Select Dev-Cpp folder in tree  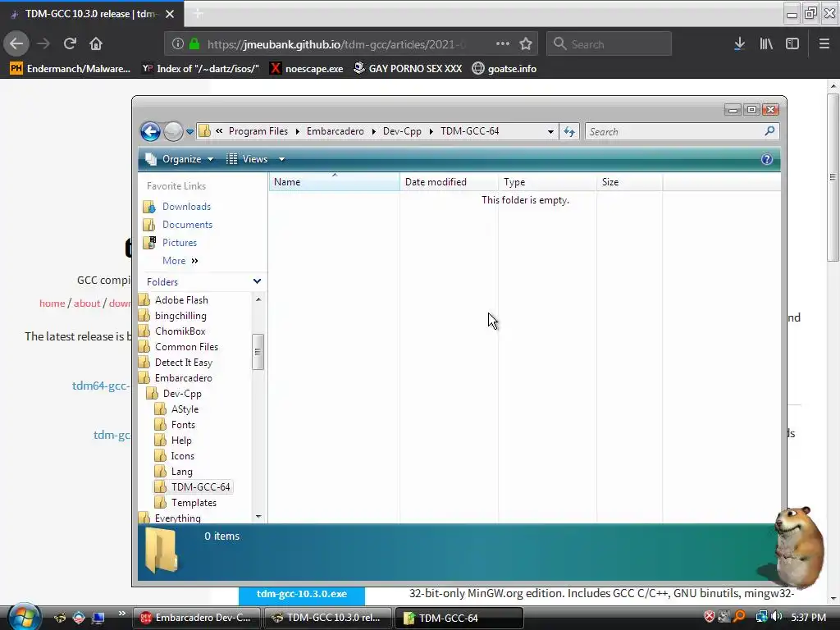pyautogui.click(x=182, y=393)
